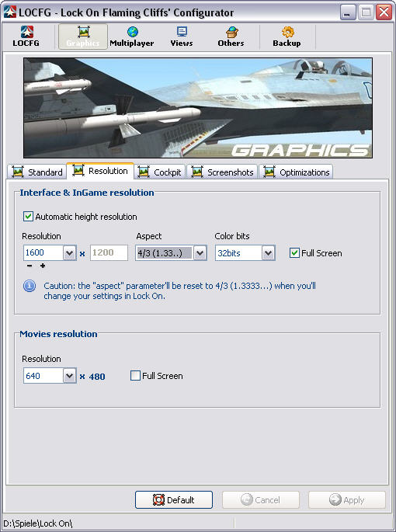The width and height of the screenshot is (396, 532).
Task: Close the LOCFG Configurator window
Action: click(384, 12)
